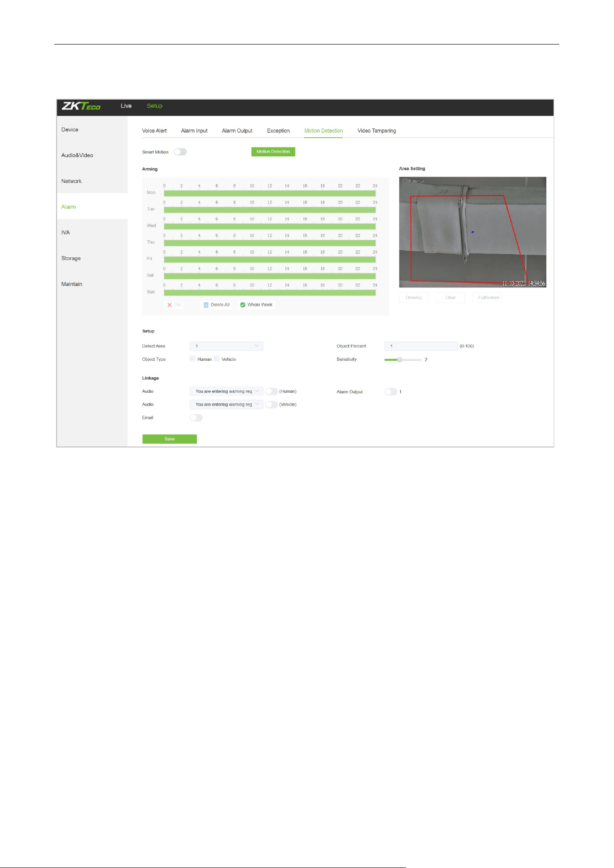
Task: Open the Vehicle audio message dropdown
Action: [226, 404]
